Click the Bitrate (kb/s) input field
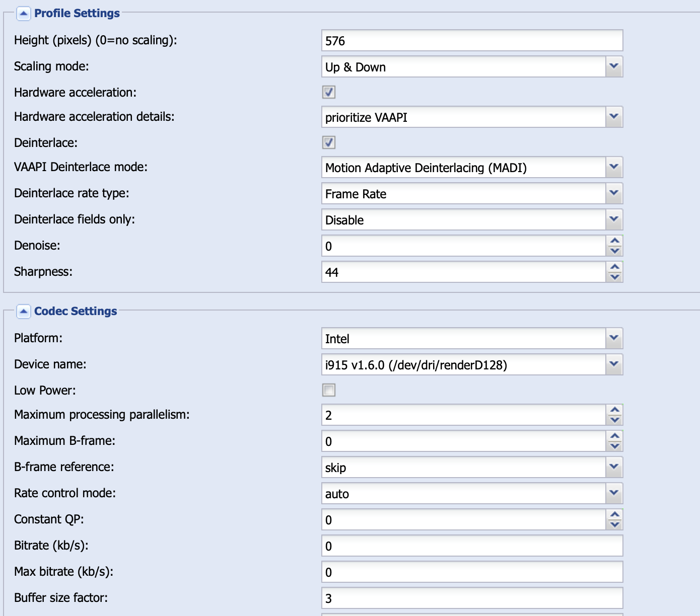The height and width of the screenshot is (616, 700). pos(472,546)
